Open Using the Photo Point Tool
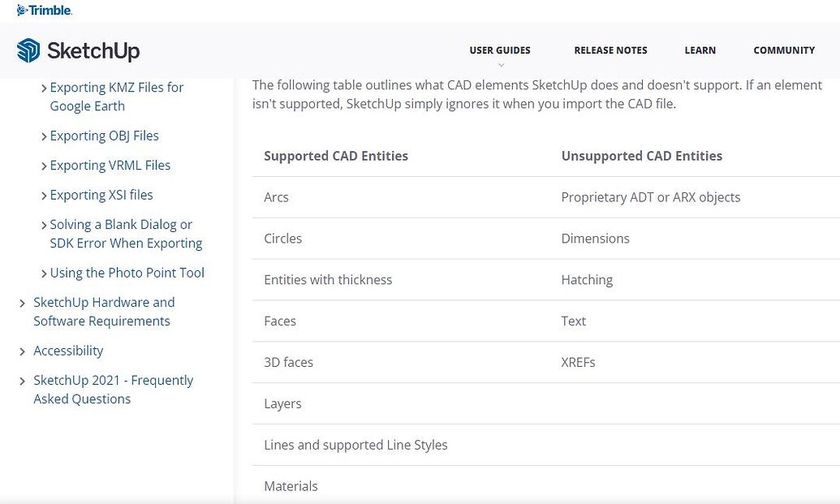 pos(127,273)
